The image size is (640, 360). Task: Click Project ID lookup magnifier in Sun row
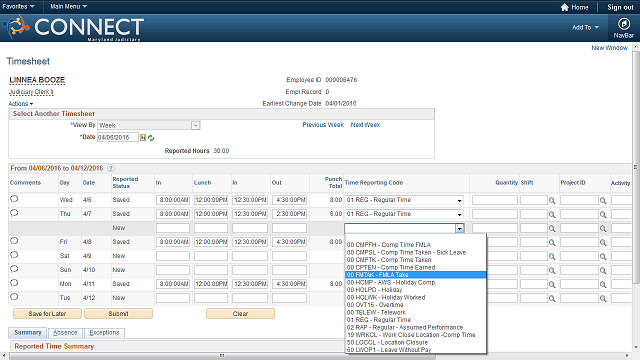[603, 271]
